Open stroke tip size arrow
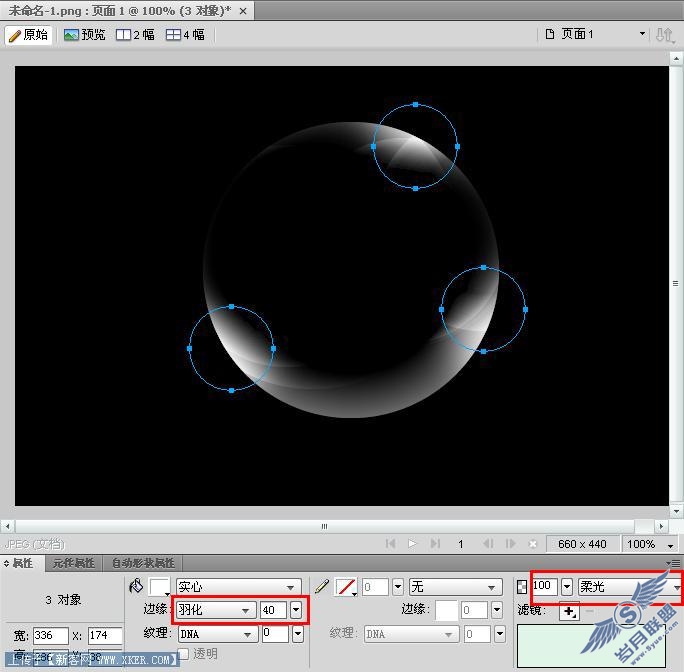684x672 pixels. coord(398,587)
